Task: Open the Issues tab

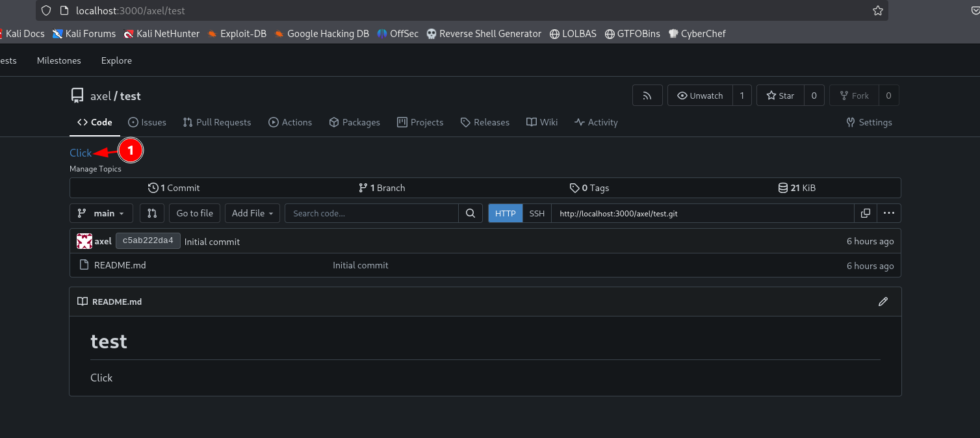Action: coord(147,122)
